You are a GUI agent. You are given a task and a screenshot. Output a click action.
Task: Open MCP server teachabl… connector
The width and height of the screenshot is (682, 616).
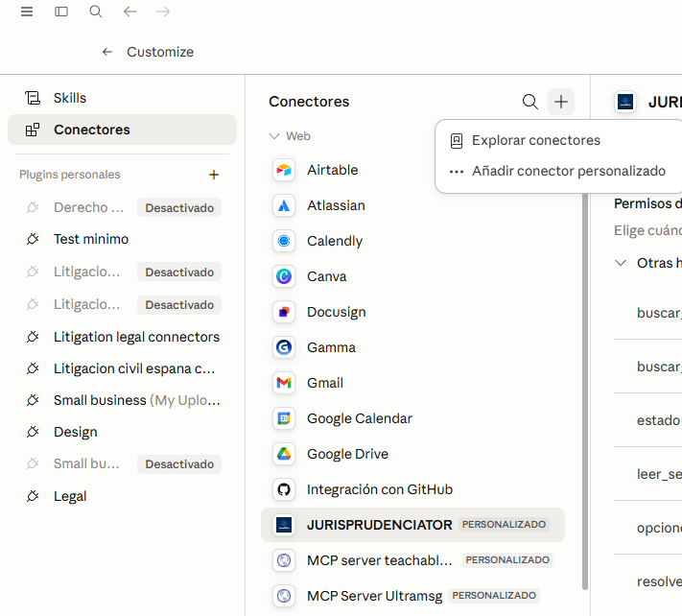tap(412, 560)
